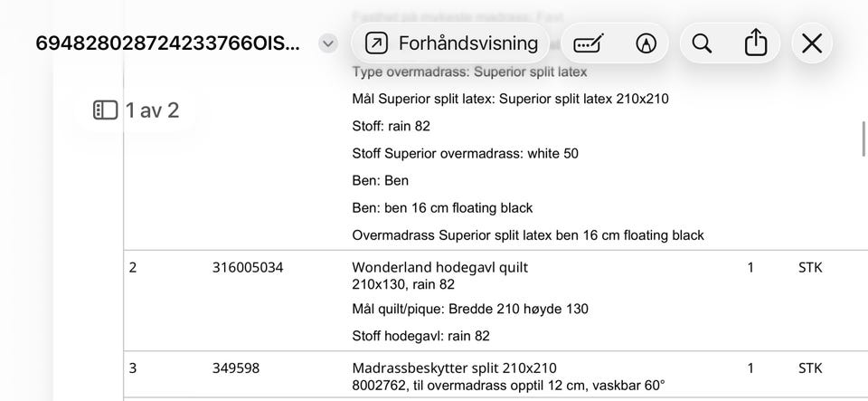Open the form fill tool icon
Screen dimensions: 868x401
(x=589, y=43)
